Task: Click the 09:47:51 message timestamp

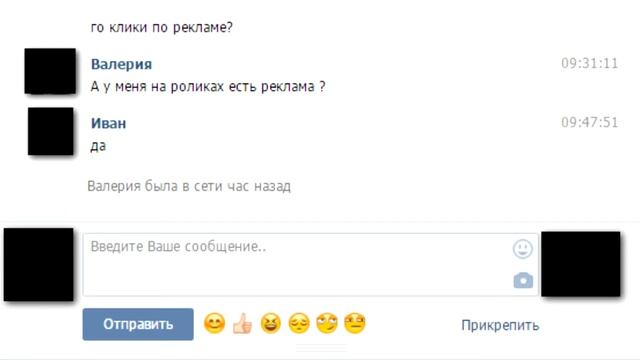Action: click(x=589, y=122)
